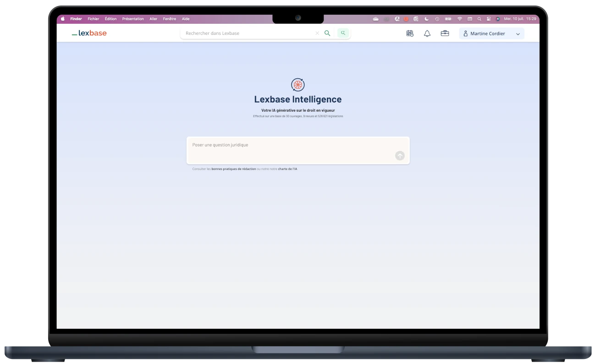The height and width of the screenshot is (364, 596).
Task: Click the battery status icon
Action: (448, 19)
